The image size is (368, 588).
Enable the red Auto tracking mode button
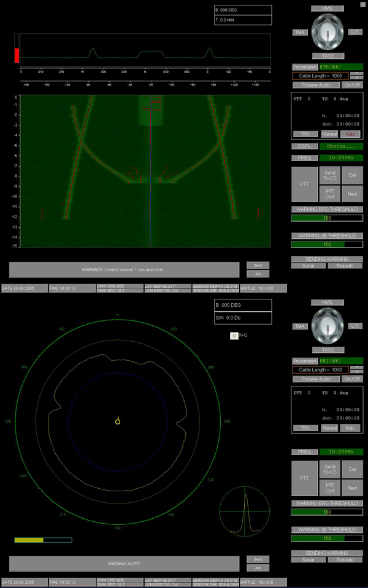tap(351, 134)
